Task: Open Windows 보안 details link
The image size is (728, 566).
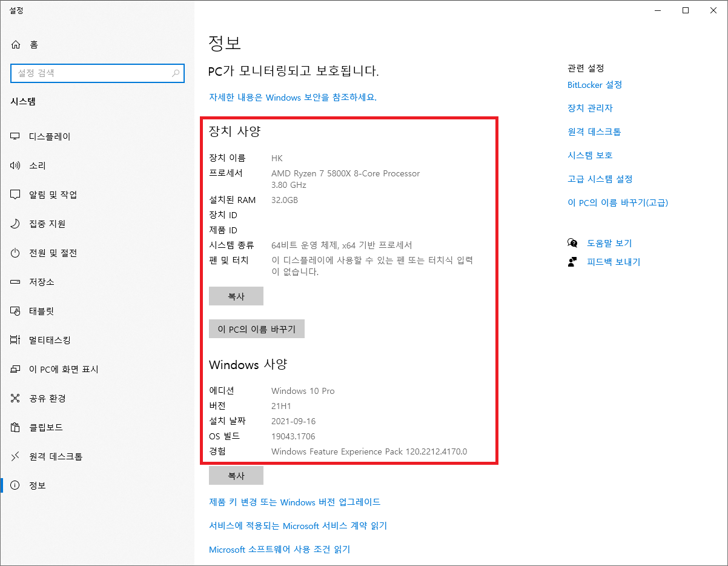Action: click(293, 97)
